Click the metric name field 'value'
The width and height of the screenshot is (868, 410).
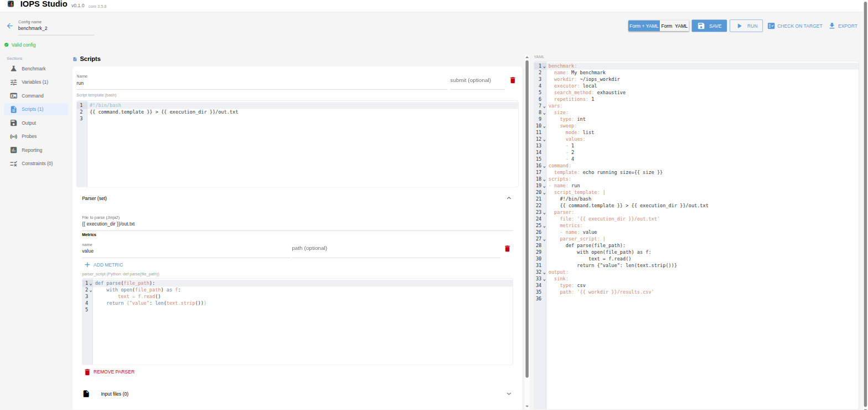(186, 251)
